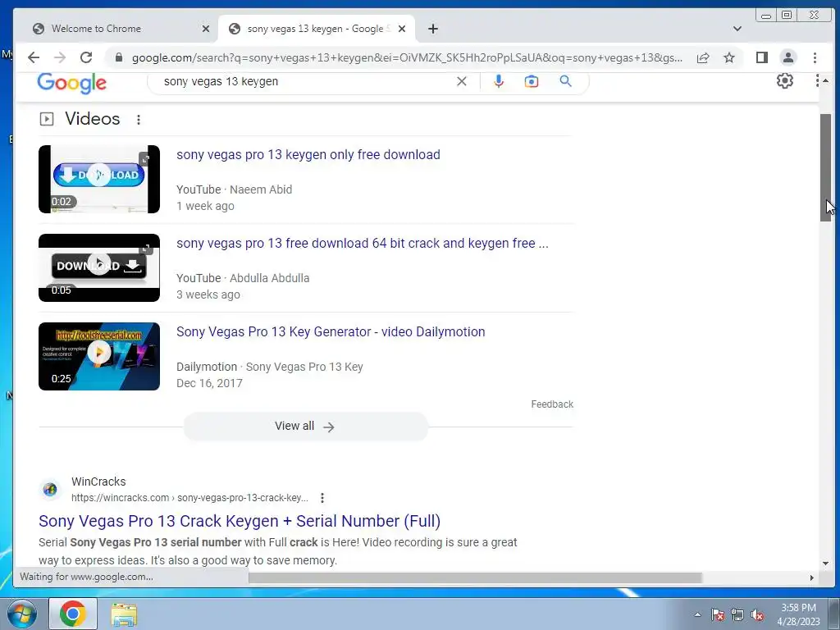Click the Action Center flag icon
840x630 pixels.
717,614
